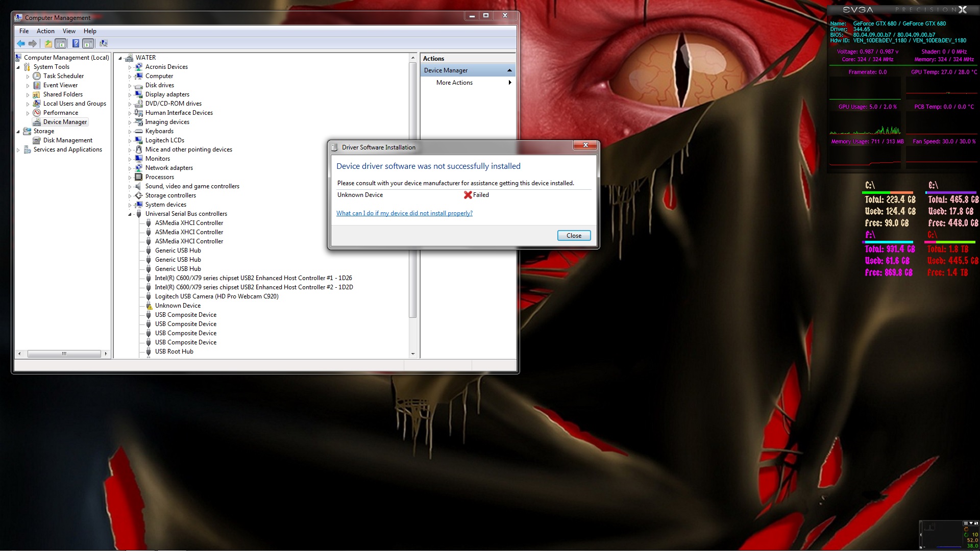
Task: Open More Actions submenu arrow
Action: [x=509, y=83]
